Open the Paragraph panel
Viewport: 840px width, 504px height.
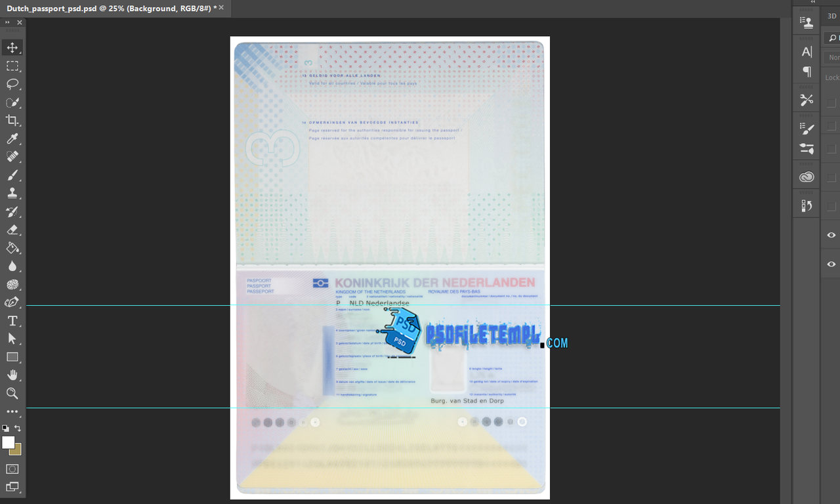tap(807, 71)
